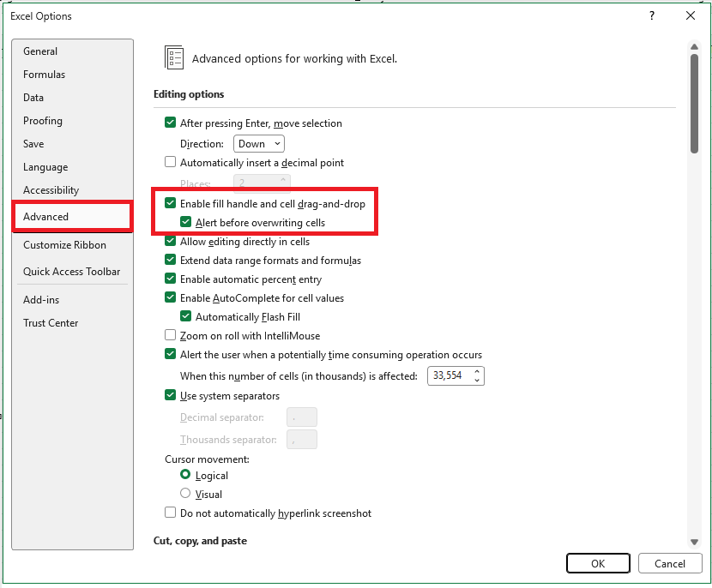Uncheck Allow editing directly in cells
Screen dimensions: 712x588
(171, 241)
